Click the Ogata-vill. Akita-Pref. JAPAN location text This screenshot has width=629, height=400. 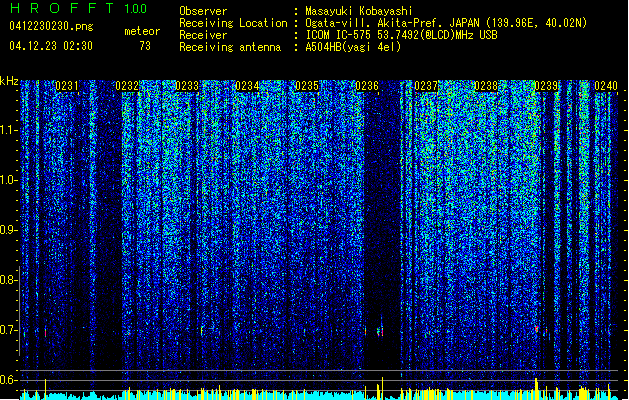(446, 23)
